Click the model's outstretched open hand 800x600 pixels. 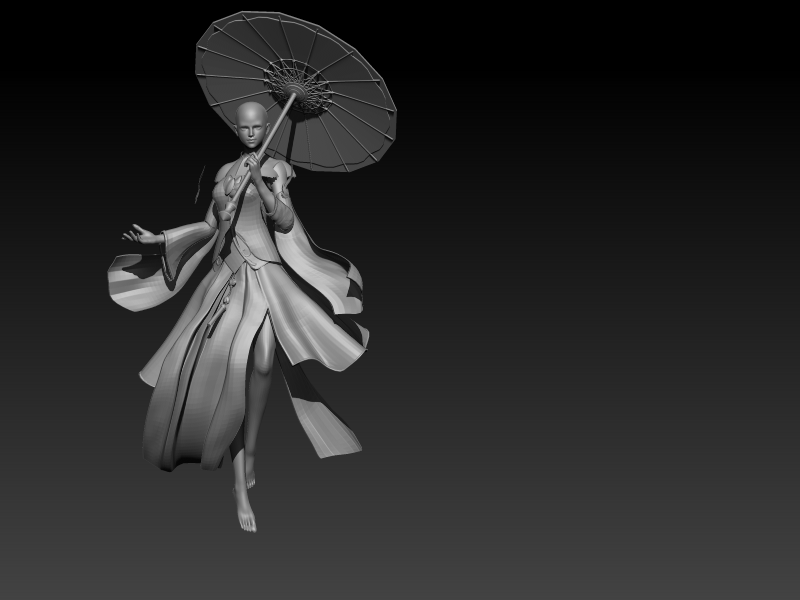[140, 234]
